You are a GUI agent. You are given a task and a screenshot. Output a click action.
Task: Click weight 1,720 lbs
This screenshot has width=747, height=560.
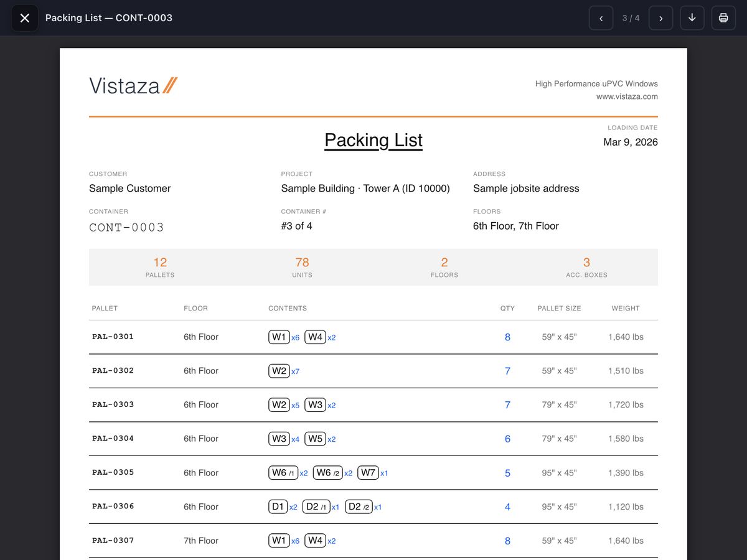pos(626,404)
